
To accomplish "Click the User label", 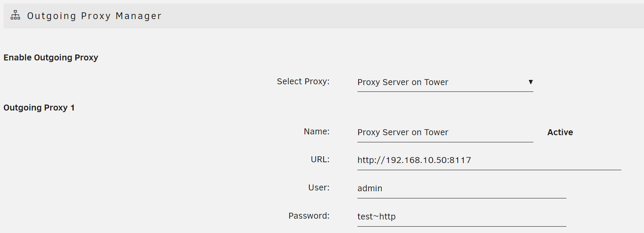I will point(318,187).
